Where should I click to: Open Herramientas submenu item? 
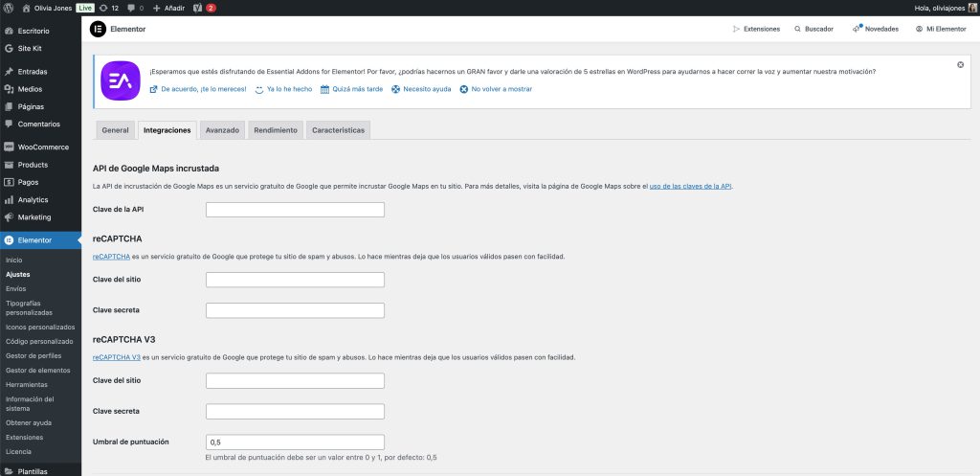pos(26,385)
